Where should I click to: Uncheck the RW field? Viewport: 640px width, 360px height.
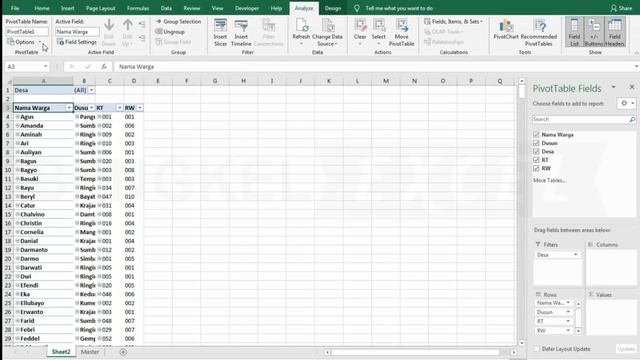click(536, 168)
